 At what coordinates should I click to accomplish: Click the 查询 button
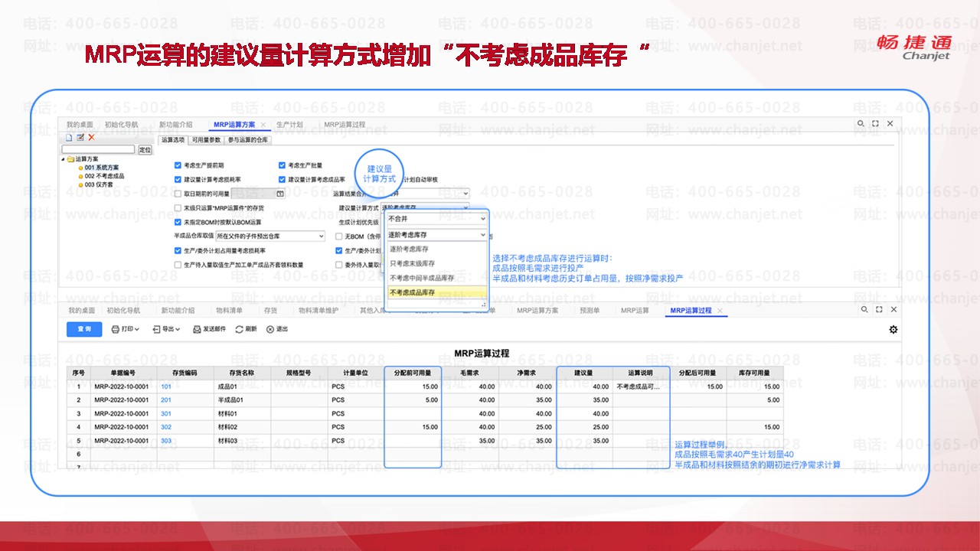(84, 329)
